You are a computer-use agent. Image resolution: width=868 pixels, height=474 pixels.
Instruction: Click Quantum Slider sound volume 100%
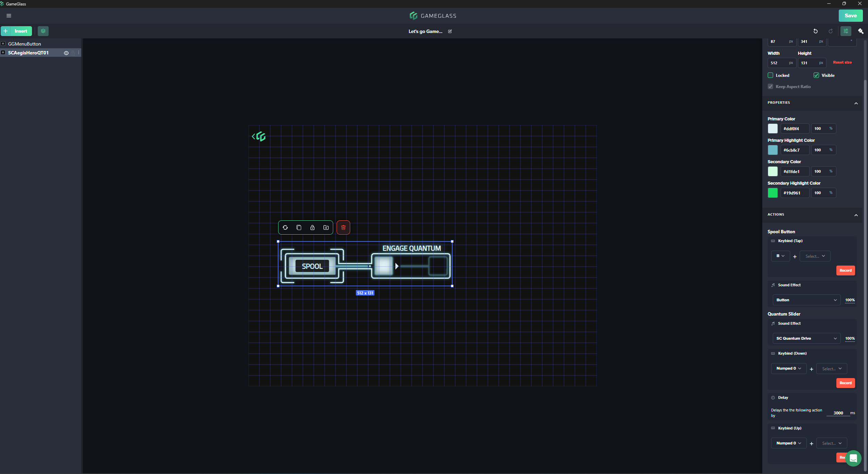click(850, 338)
